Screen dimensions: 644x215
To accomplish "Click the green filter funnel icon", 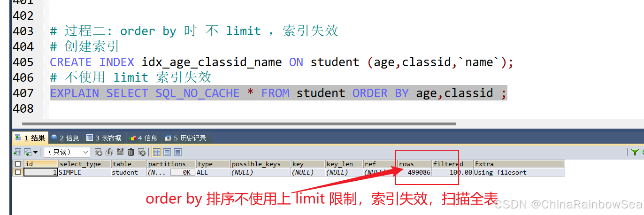I will 635,152.
